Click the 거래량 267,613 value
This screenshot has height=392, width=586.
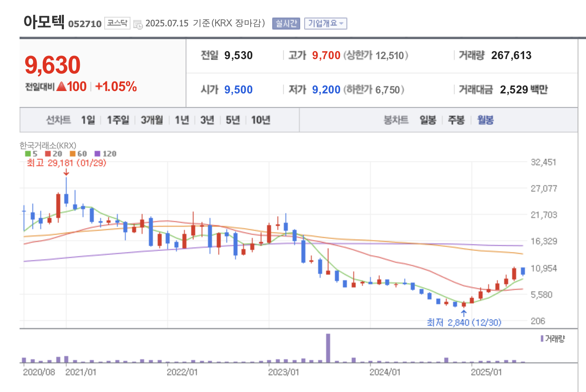(x=511, y=55)
